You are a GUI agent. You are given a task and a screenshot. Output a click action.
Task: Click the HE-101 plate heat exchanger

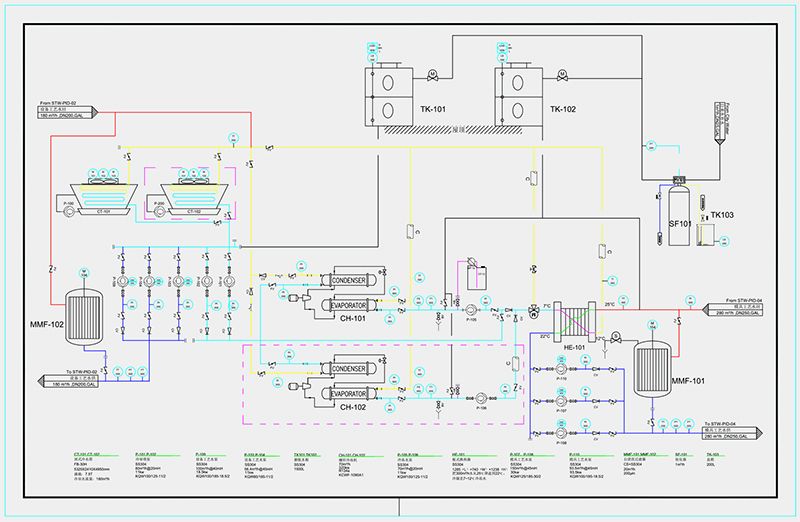[x=574, y=324]
